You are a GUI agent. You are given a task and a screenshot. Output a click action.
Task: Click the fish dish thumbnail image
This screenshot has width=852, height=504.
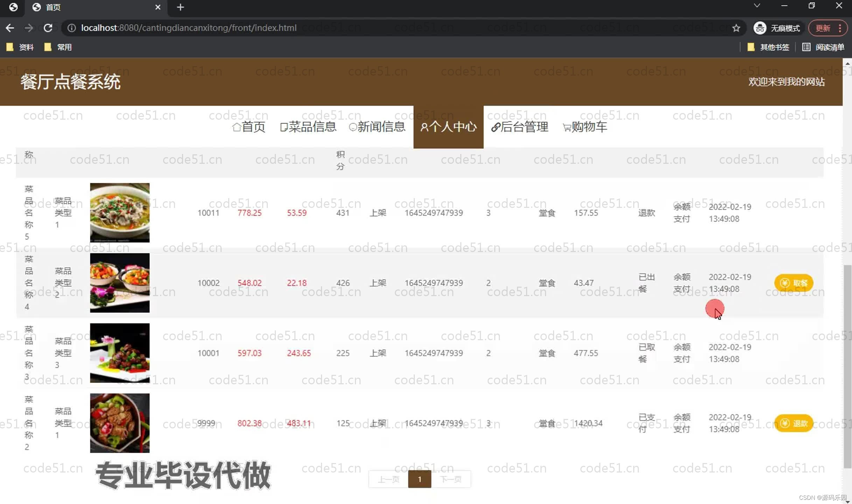tap(119, 212)
